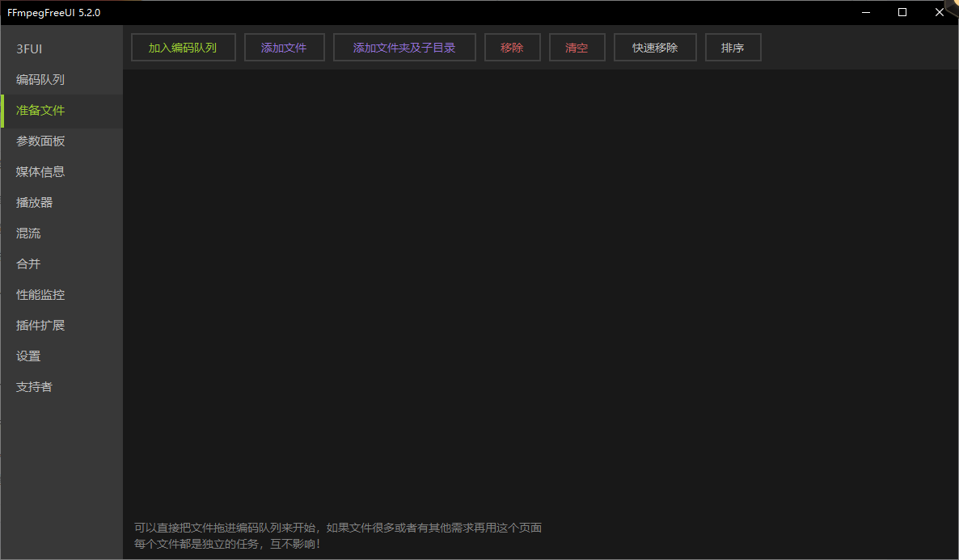Select the 准备文件 sidebar tab
The image size is (959, 560).
point(40,111)
